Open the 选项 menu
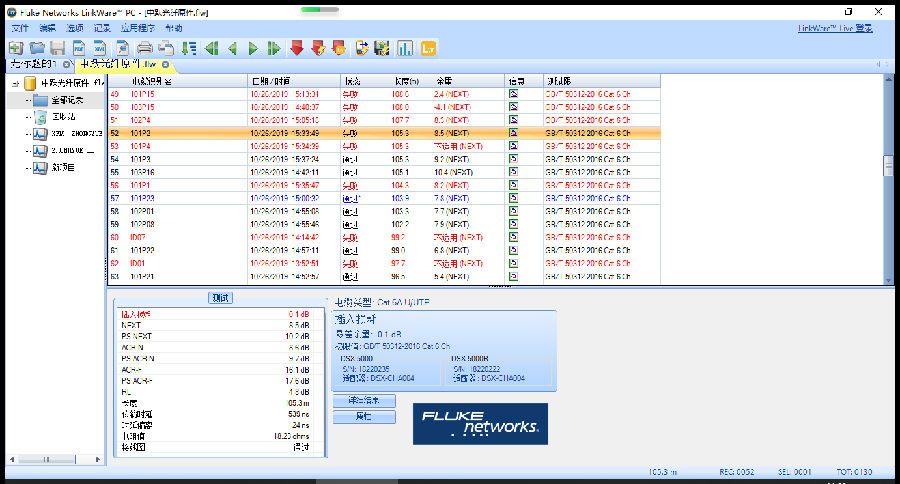Screen dimensions: 900x484 (x=75, y=28)
